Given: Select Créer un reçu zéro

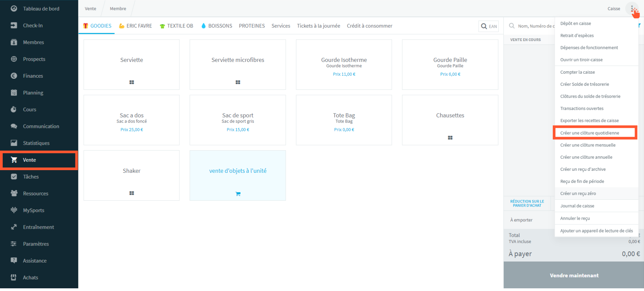Looking at the screenshot, I should (596, 193).
